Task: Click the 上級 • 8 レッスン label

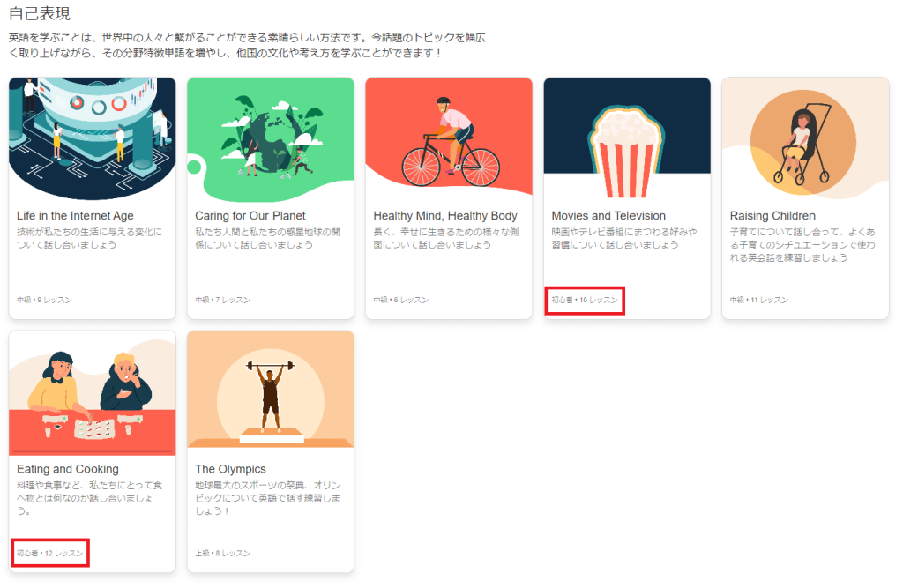Action: [x=222, y=554]
